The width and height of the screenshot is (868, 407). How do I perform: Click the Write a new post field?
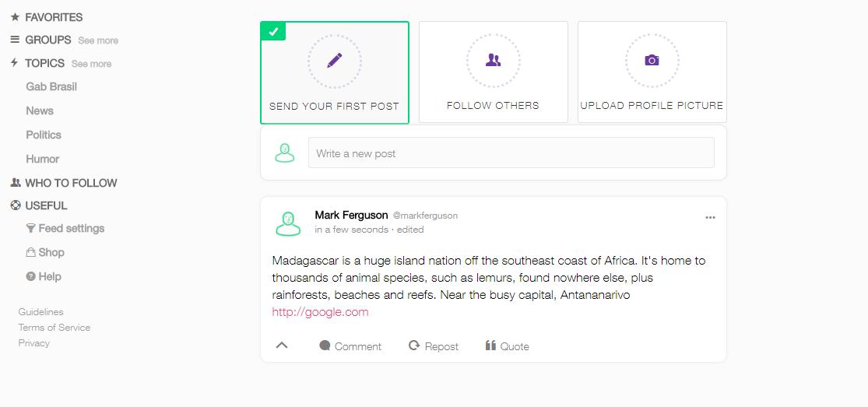(511, 153)
